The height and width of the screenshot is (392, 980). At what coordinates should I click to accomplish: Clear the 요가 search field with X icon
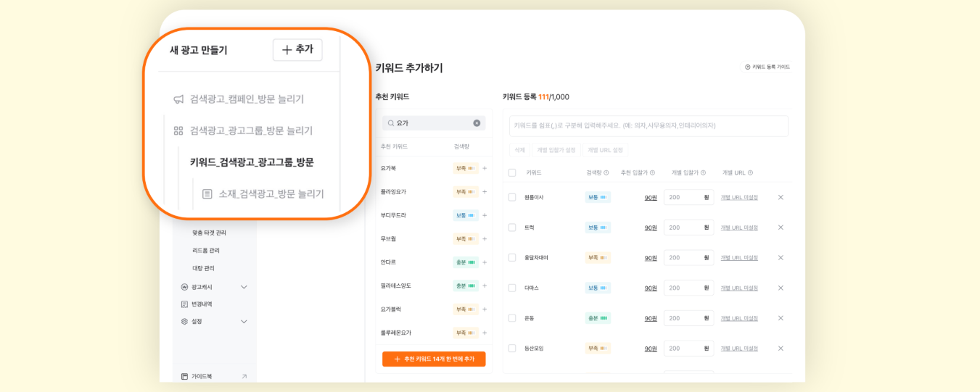point(477,123)
